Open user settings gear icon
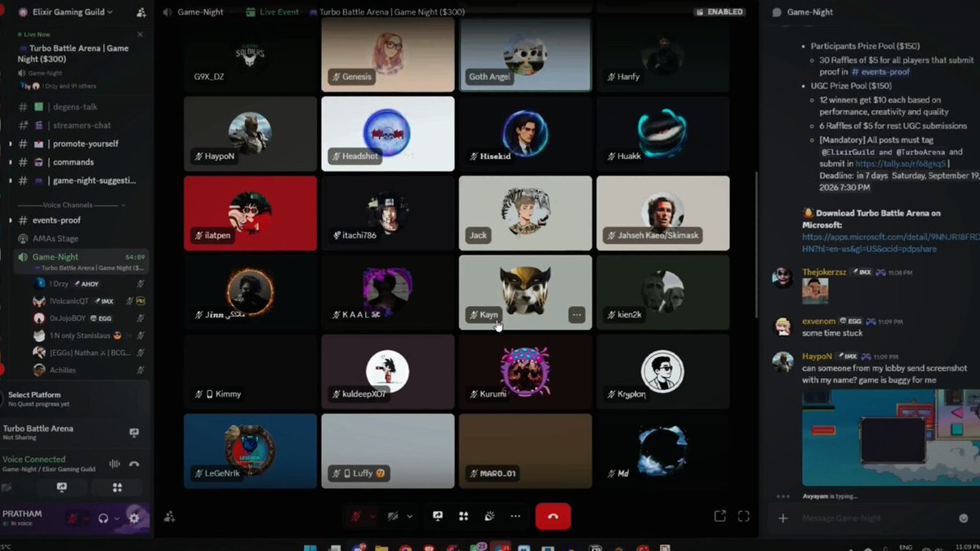 pyautogui.click(x=134, y=518)
